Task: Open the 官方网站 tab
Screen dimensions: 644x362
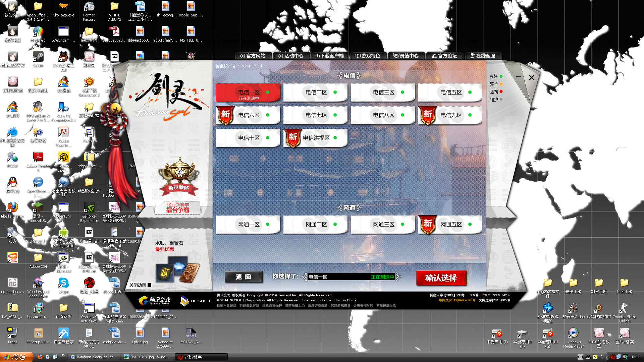Action: [x=253, y=56]
